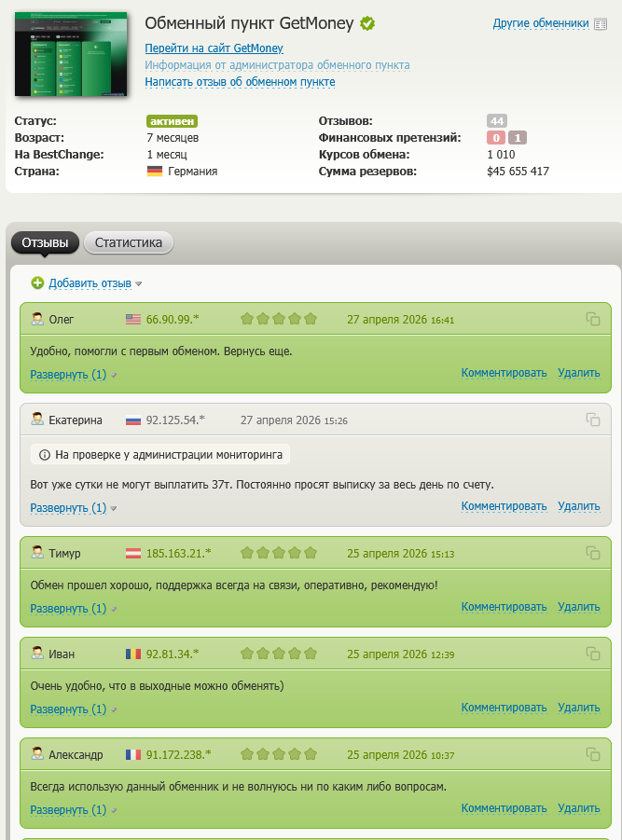This screenshot has width=622, height=840.
Task: Delete Екатерина's review
Action: point(578,506)
